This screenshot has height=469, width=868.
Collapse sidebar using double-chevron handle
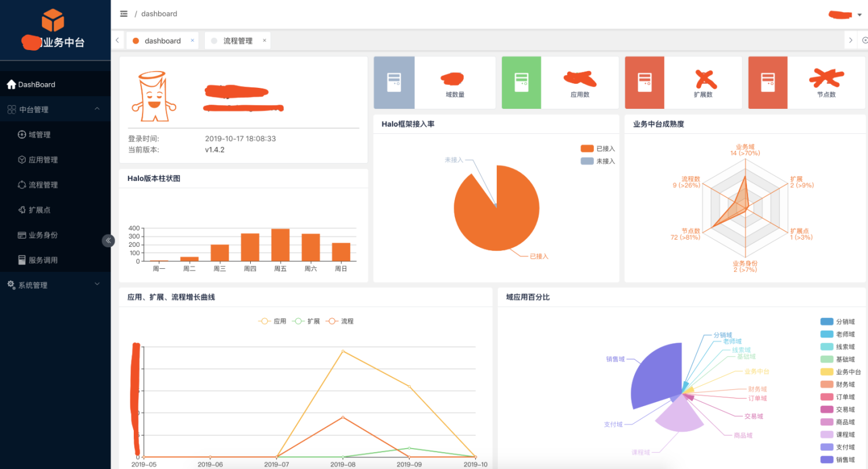108,240
